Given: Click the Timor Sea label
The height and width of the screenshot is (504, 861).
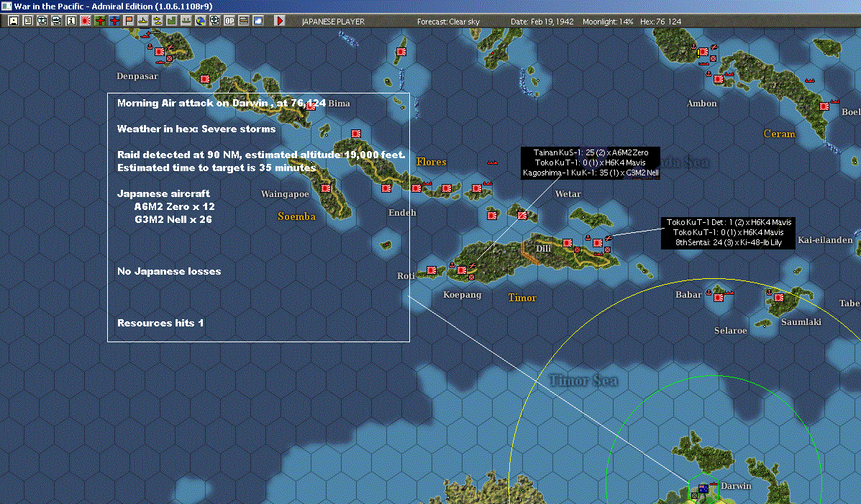Looking at the screenshot, I should pyautogui.click(x=583, y=380).
